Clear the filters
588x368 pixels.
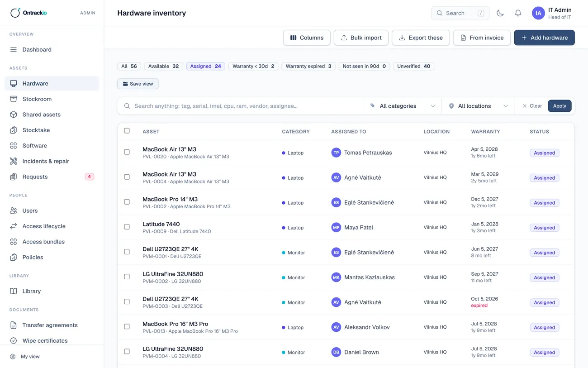532,106
